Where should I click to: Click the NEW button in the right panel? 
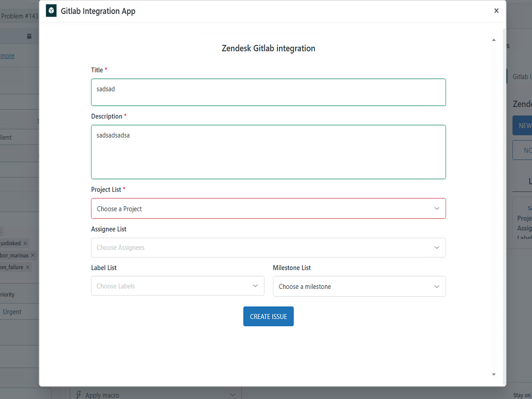[x=526, y=125]
